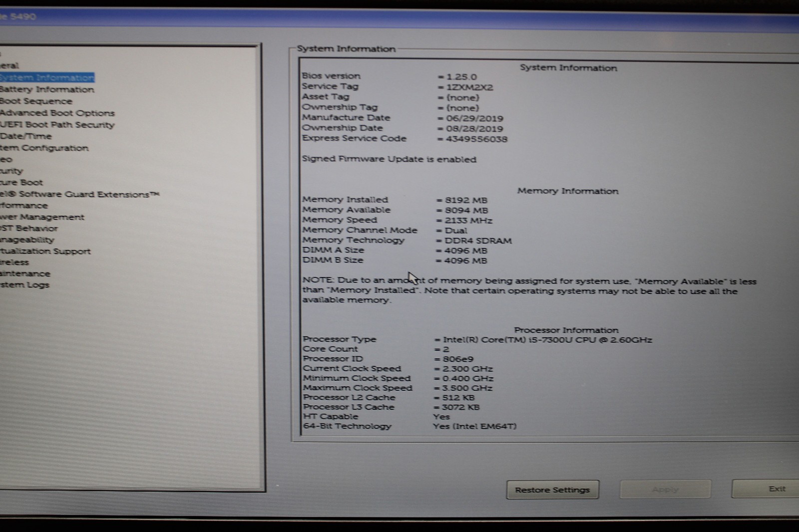Click the Signed Firmware Update is enabled text
Screen dimensions: 799x532
pos(389,159)
